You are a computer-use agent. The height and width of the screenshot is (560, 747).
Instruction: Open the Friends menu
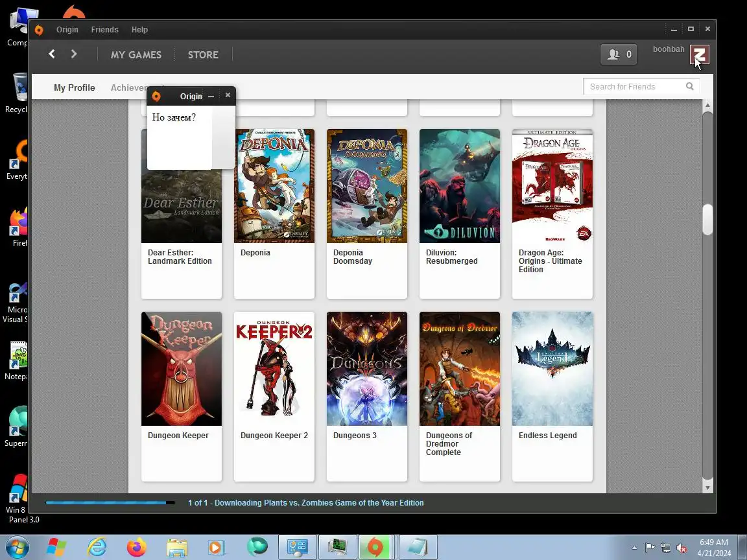pos(105,30)
